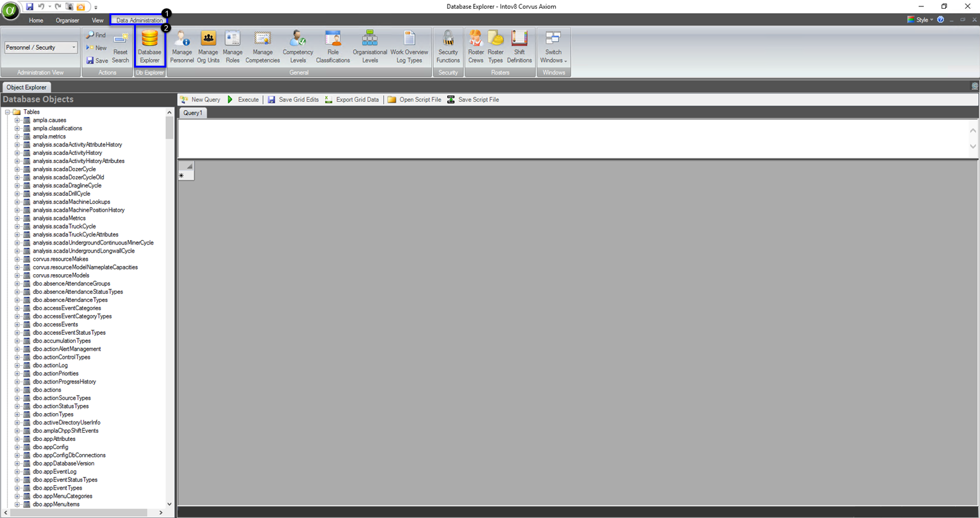Open the green alpha application menu button

tap(10, 11)
